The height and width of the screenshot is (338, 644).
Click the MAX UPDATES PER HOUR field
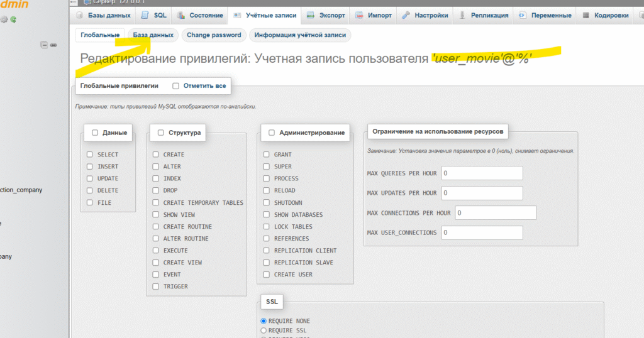click(x=482, y=193)
